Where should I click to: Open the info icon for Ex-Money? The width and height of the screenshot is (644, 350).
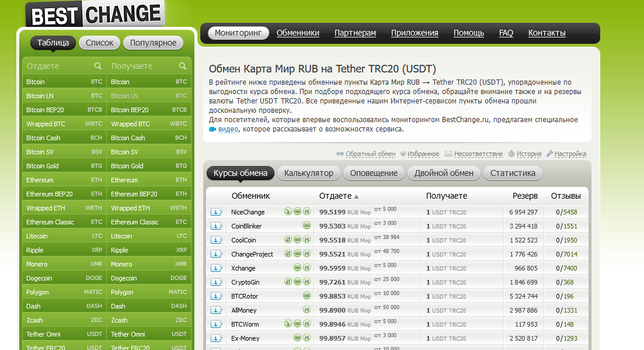click(216, 338)
